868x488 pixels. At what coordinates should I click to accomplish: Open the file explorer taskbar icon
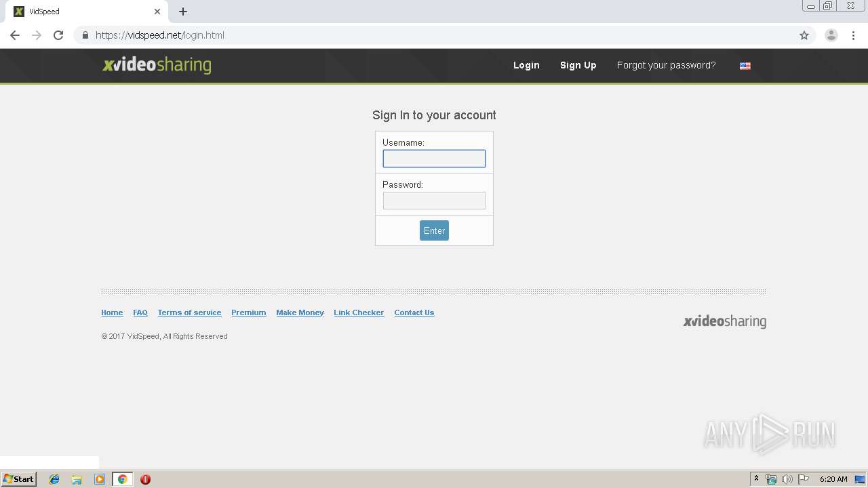[x=77, y=479]
